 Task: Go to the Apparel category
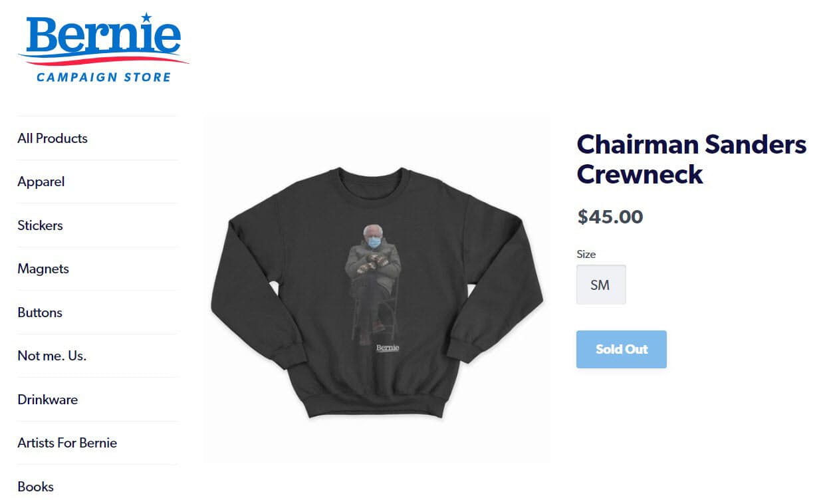click(41, 182)
